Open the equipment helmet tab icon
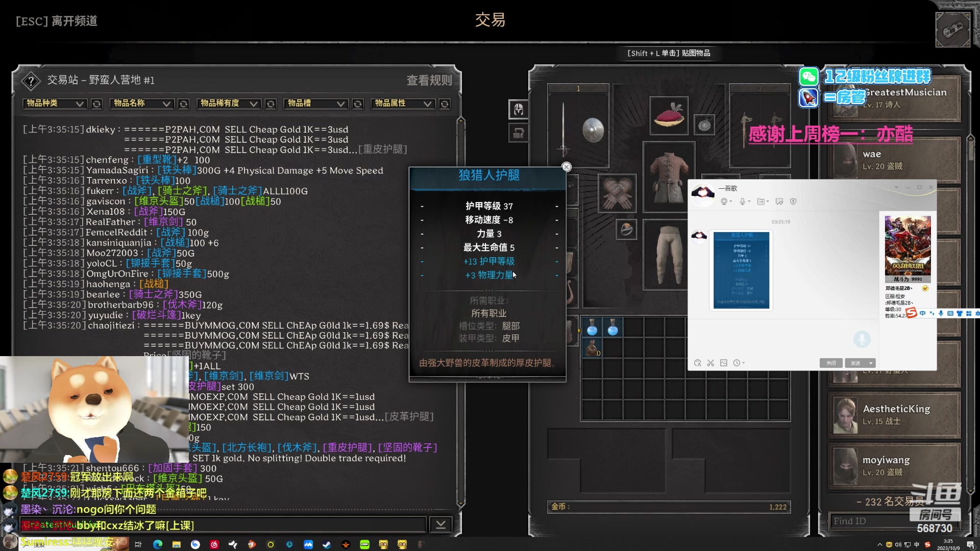The image size is (980, 551). click(519, 109)
